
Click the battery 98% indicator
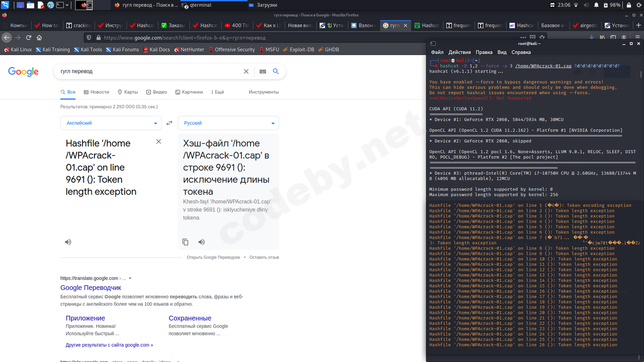[612, 5]
